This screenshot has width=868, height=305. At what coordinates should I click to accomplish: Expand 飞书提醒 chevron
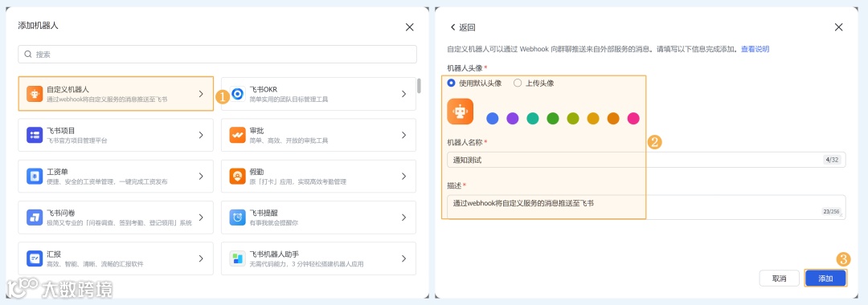tap(404, 218)
